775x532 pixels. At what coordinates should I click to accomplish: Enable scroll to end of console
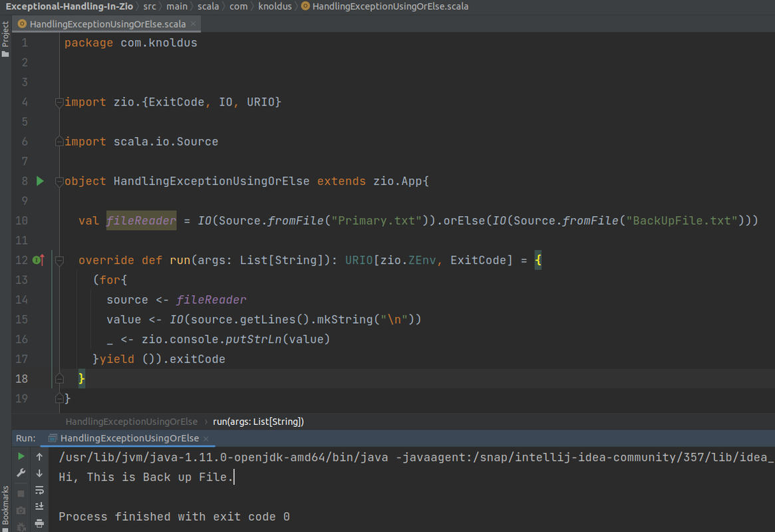(39, 506)
